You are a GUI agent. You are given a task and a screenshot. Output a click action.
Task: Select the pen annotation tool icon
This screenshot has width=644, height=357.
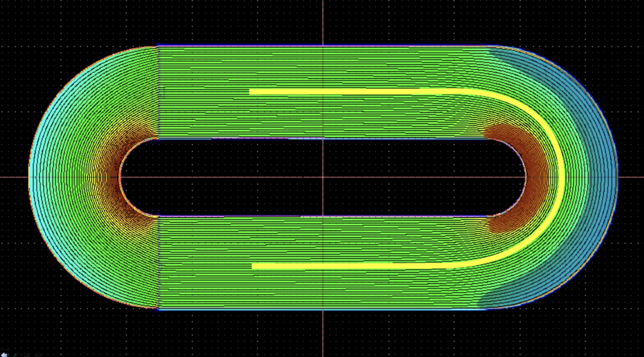click(16, 355)
